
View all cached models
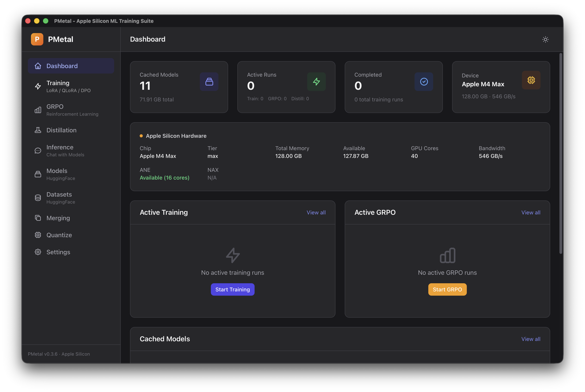click(531, 339)
